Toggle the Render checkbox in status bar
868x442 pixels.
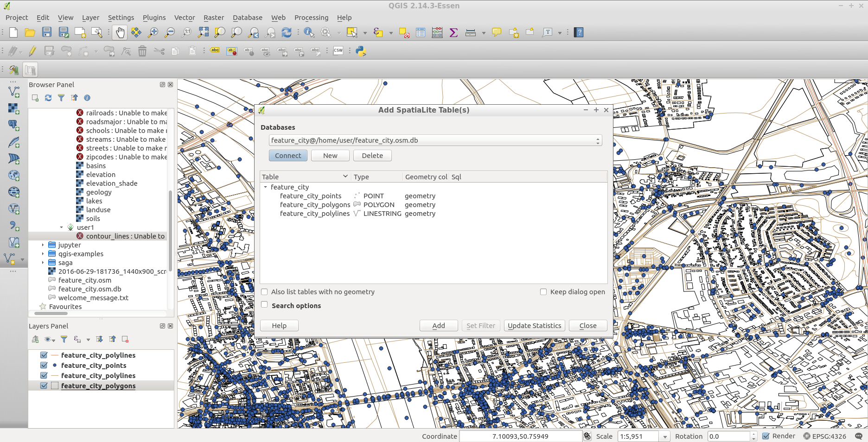coord(766,436)
